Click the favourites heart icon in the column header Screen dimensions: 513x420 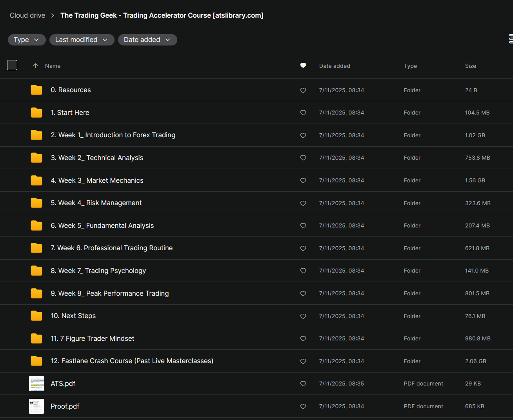(303, 65)
